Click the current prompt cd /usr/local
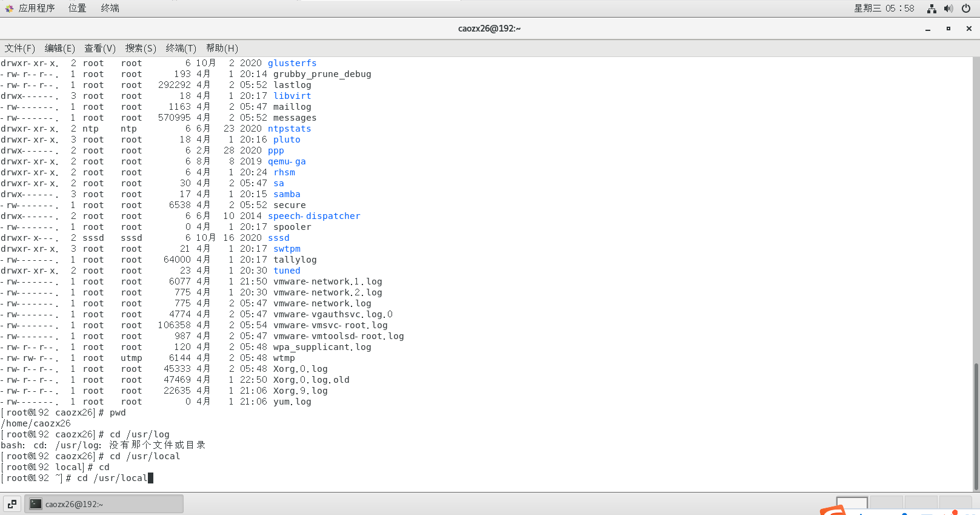The image size is (980, 515). [x=77, y=478]
